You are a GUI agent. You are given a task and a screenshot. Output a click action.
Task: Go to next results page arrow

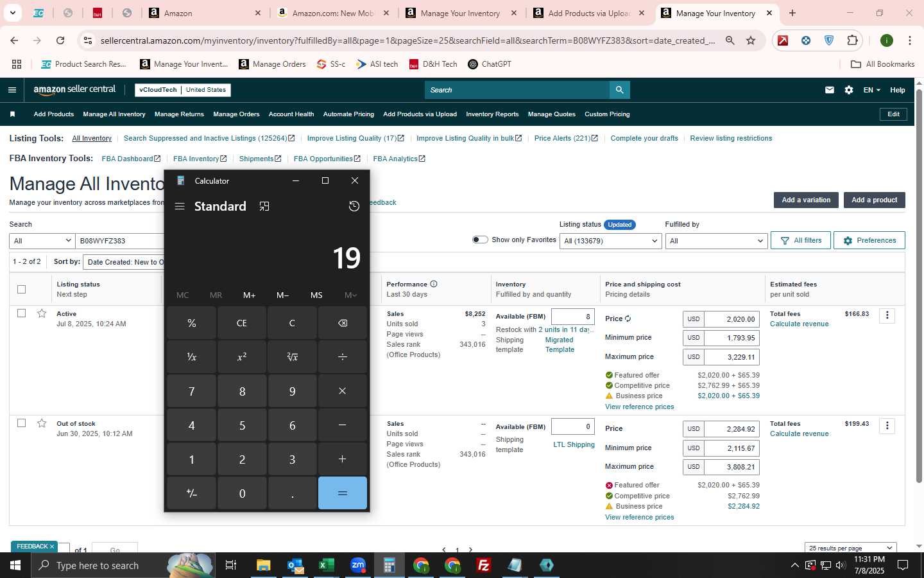tap(470, 550)
